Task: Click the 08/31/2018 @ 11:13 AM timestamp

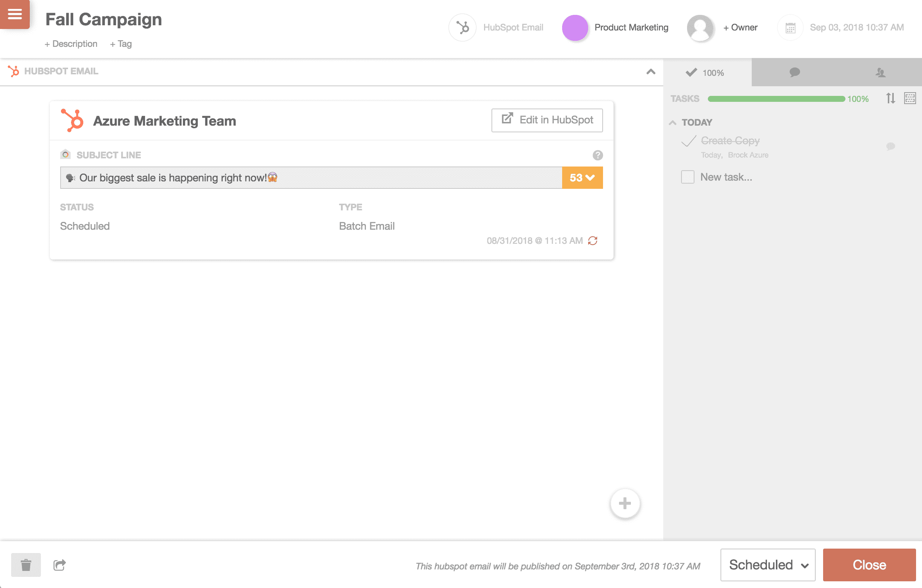Action: tap(535, 241)
